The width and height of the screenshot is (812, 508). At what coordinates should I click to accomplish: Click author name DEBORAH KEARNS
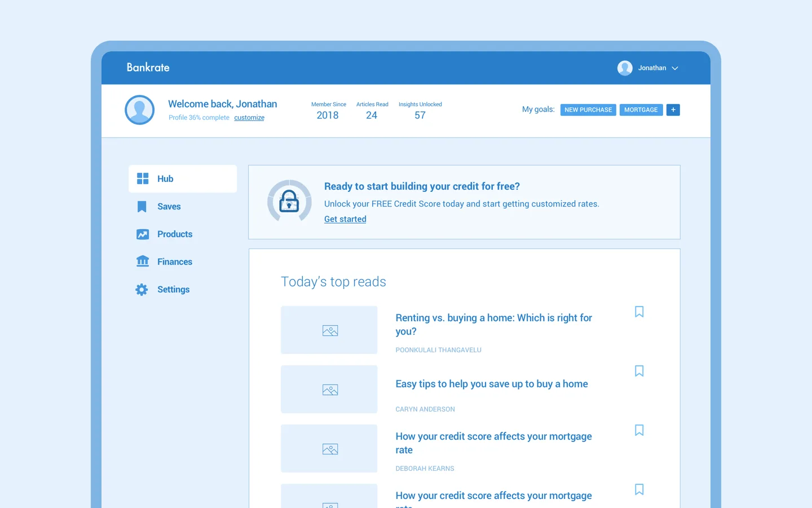point(425,468)
